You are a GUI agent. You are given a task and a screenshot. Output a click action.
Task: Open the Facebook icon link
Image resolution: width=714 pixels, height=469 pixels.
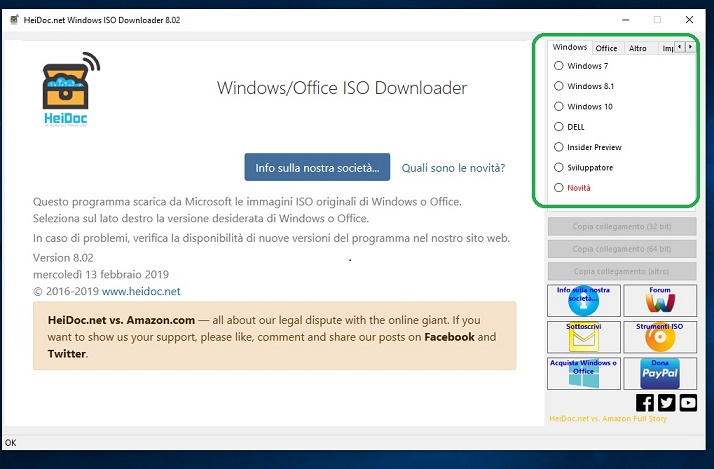(644, 403)
